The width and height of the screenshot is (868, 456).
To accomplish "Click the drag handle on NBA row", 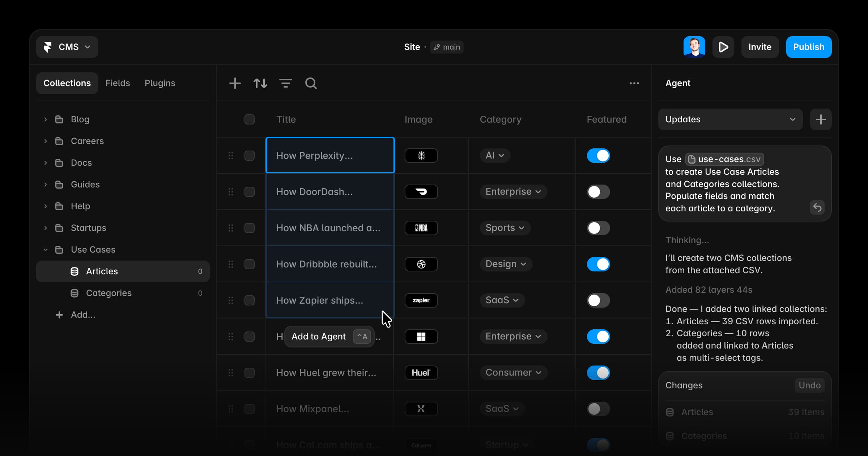I will pyautogui.click(x=231, y=228).
